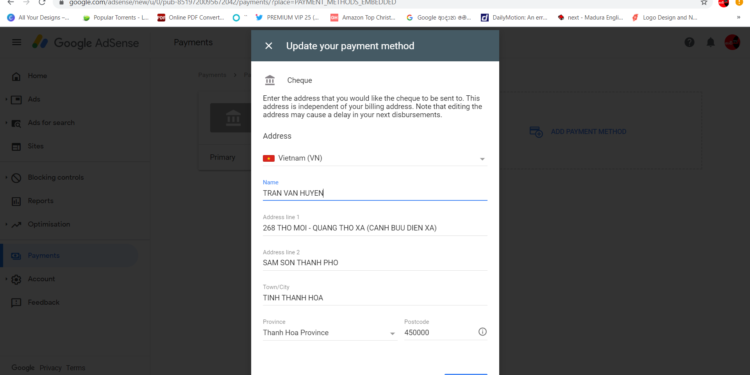
Task: Click the Blocking controls circle icon
Action: (16, 178)
